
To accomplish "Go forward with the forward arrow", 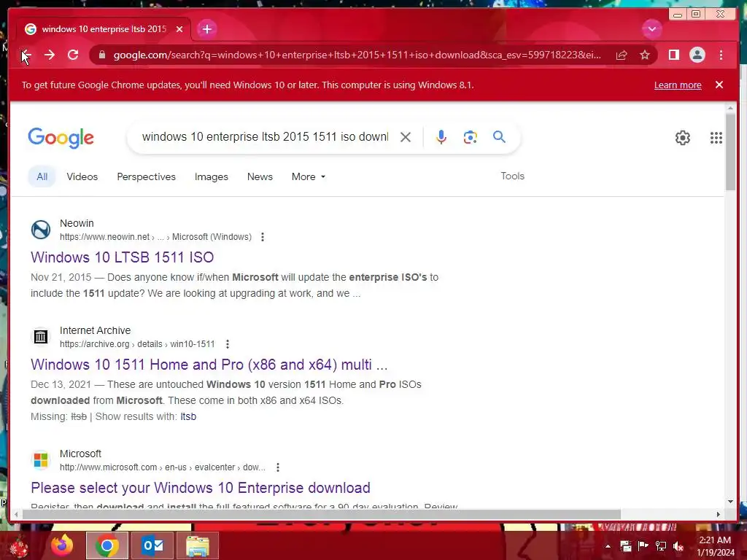I will click(x=50, y=55).
